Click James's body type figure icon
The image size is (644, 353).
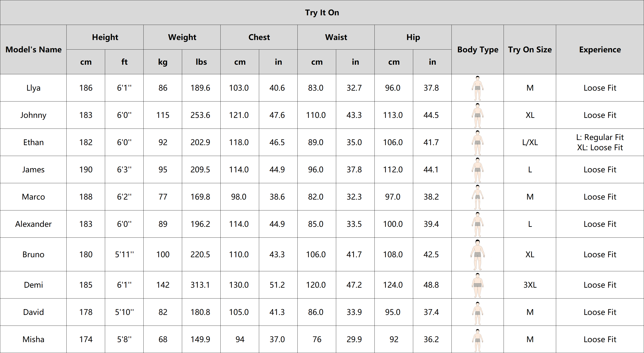click(x=477, y=170)
